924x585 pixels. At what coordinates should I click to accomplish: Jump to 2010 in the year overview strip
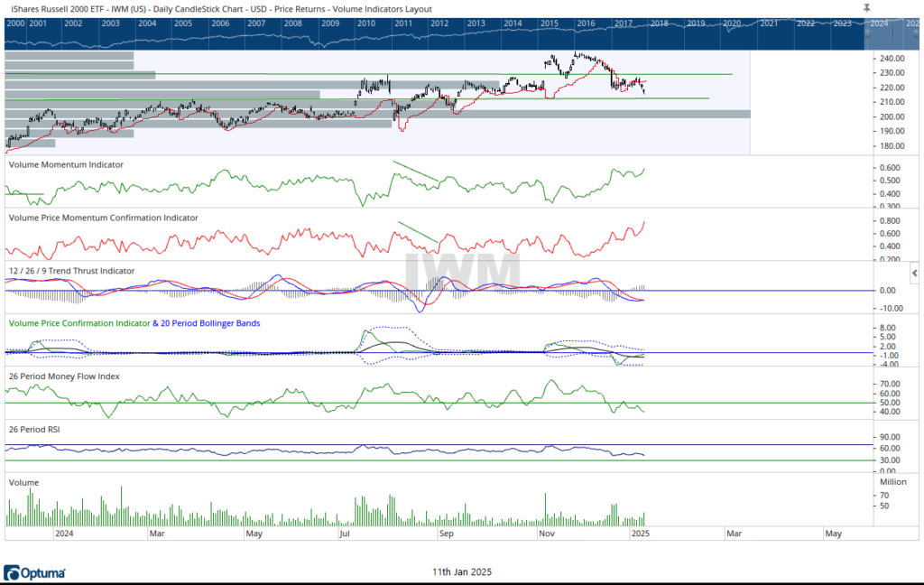[x=366, y=23]
